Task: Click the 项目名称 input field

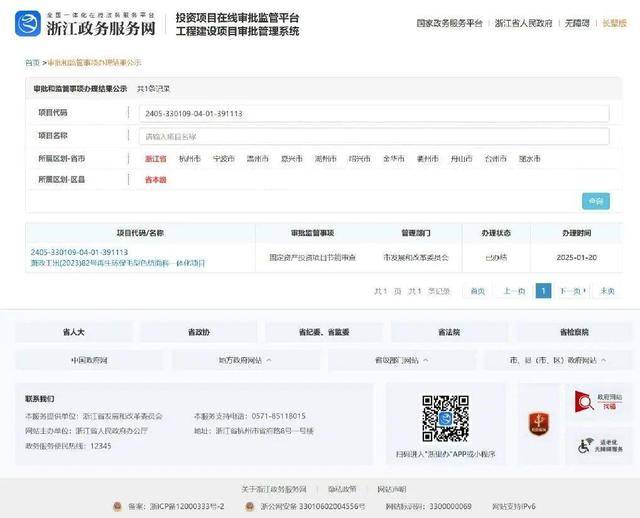Action: pos(374,136)
